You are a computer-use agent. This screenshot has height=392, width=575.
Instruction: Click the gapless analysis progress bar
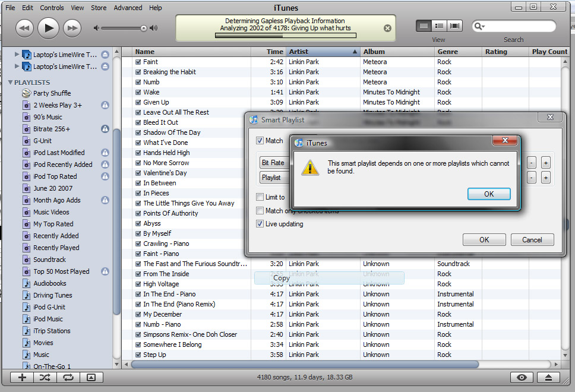click(286, 36)
